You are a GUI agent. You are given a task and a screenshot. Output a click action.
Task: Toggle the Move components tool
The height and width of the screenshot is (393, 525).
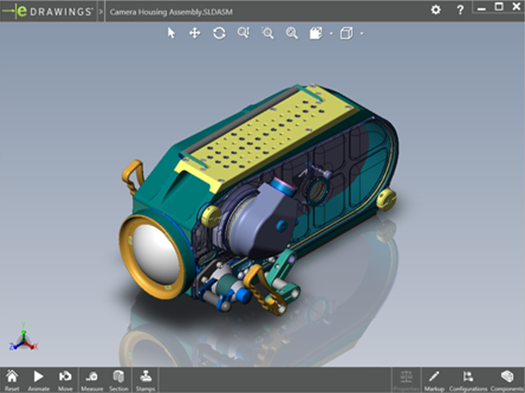point(65,380)
